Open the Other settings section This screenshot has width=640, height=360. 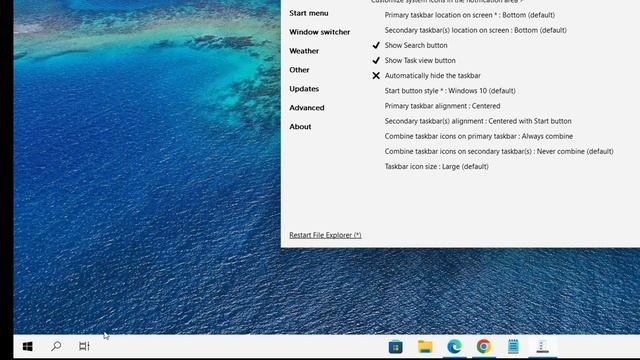(x=299, y=70)
